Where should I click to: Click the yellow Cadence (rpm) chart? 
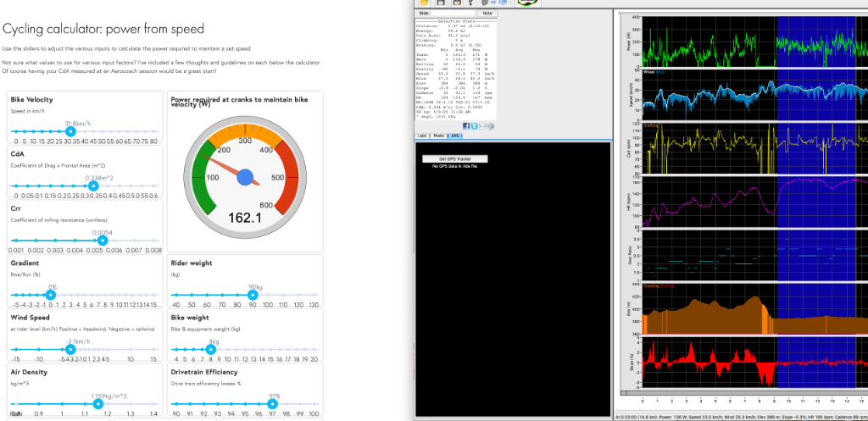754,147
